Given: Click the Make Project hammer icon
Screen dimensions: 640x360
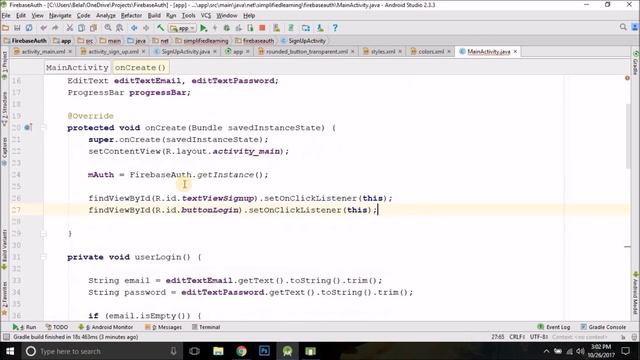Looking at the screenshot, I should (x=160, y=28).
